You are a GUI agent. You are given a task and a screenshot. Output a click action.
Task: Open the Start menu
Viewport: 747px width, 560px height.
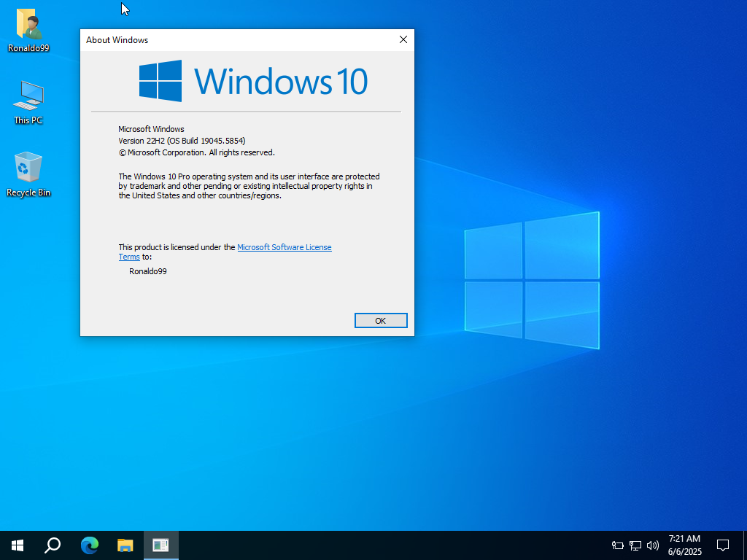18,545
